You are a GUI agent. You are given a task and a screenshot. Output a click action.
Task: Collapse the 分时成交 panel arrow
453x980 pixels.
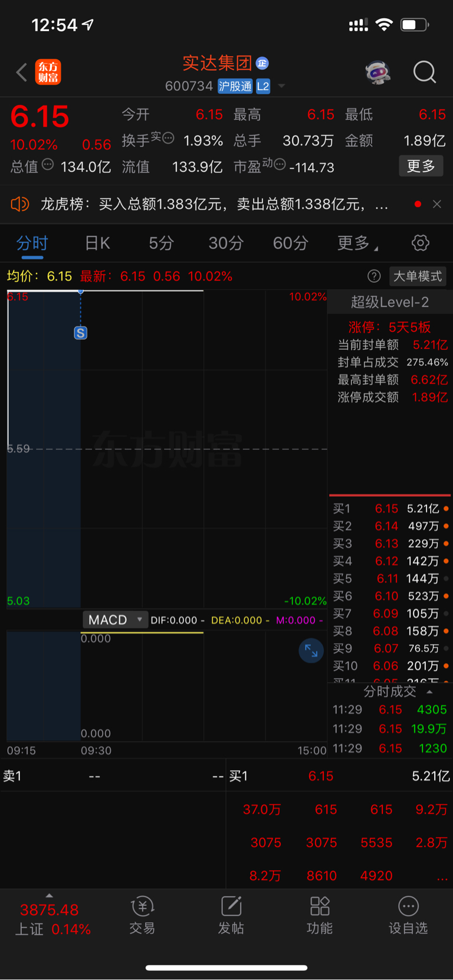[429, 692]
